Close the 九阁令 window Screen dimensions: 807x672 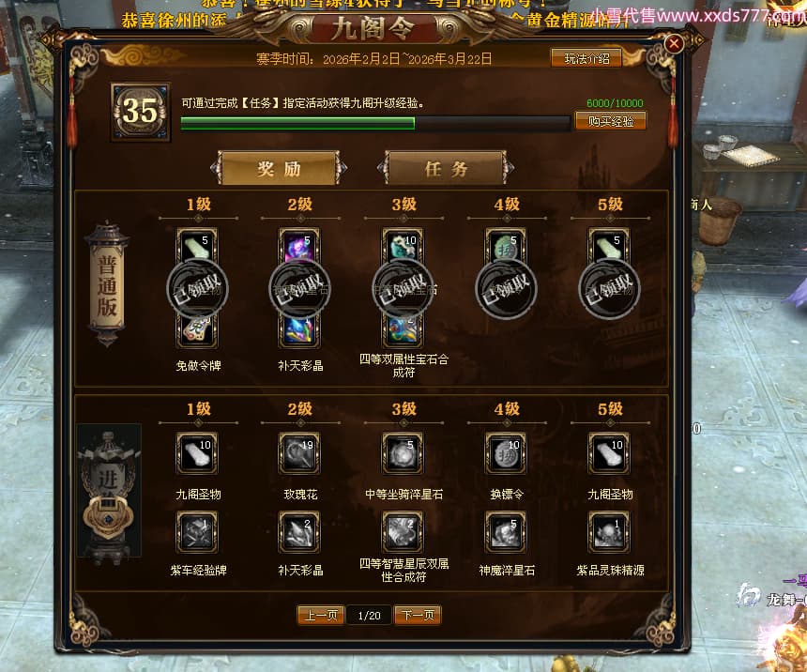(x=674, y=44)
